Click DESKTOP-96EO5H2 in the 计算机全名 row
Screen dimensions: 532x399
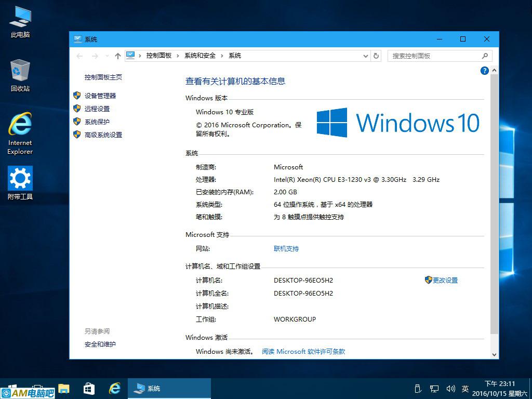point(303,293)
